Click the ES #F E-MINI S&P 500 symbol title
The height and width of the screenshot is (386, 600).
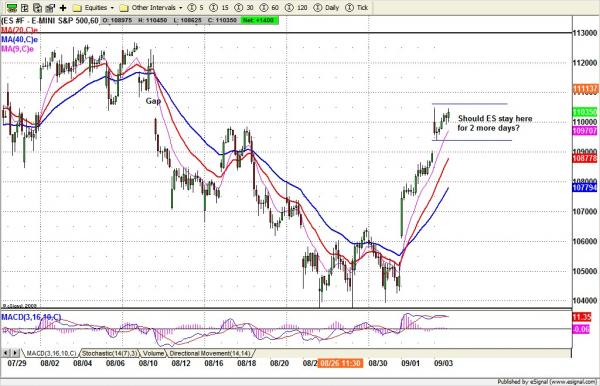click(x=50, y=21)
